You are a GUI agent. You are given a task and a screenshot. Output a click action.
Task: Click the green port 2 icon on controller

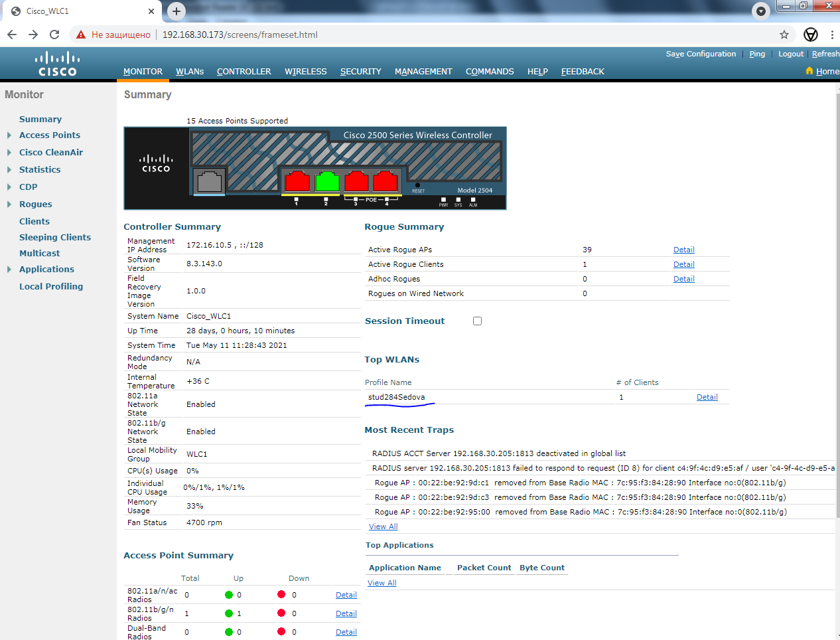point(327,181)
